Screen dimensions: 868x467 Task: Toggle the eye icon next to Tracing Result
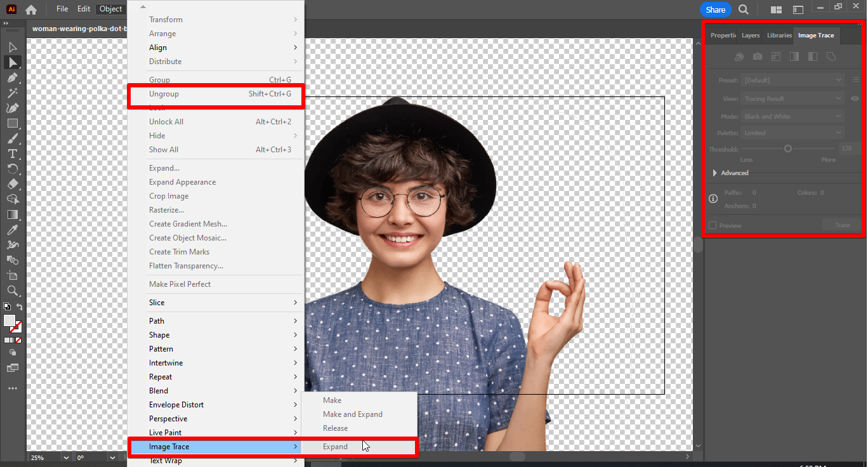[855, 98]
